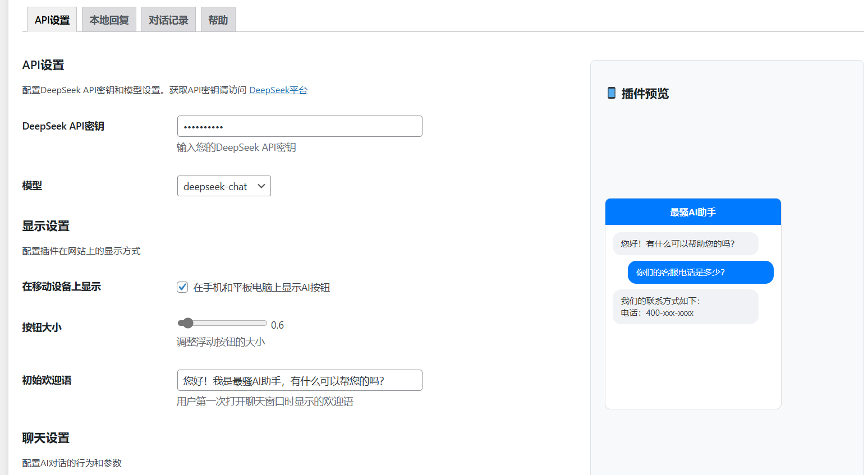Click the 插件预览 panel heading
This screenshot has width=868, height=475.
point(645,94)
